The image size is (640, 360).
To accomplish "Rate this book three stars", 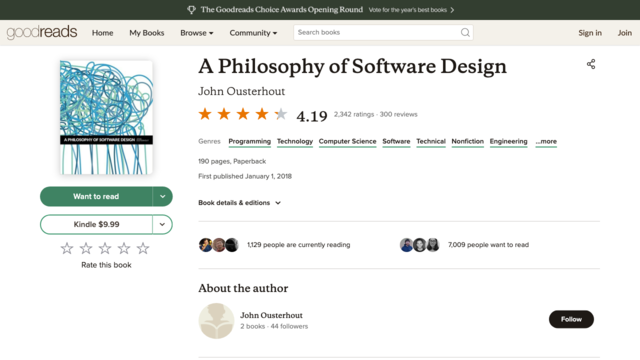I will 105,248.
